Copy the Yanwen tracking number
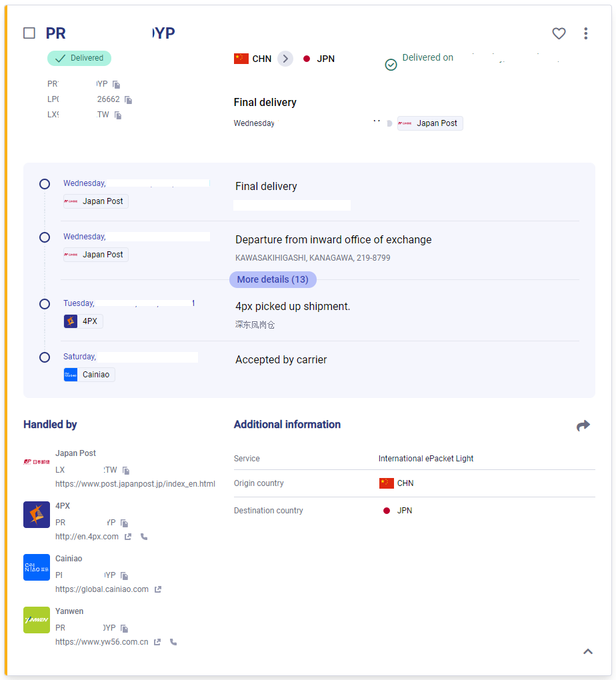The image size is (616, 680). coord(125,629)
